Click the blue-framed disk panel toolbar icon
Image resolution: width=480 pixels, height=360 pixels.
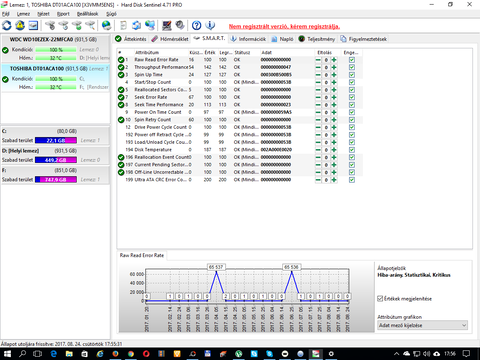click(33, 25)
